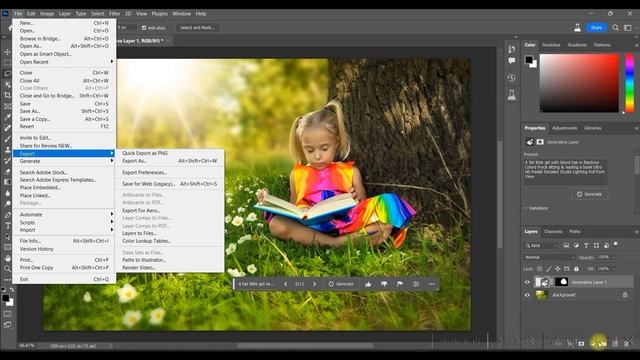This screenshot has width=640, height=360.
Task: Select the Clone Stamp tool
Action: pyautogui.click(x=7, y=149)
